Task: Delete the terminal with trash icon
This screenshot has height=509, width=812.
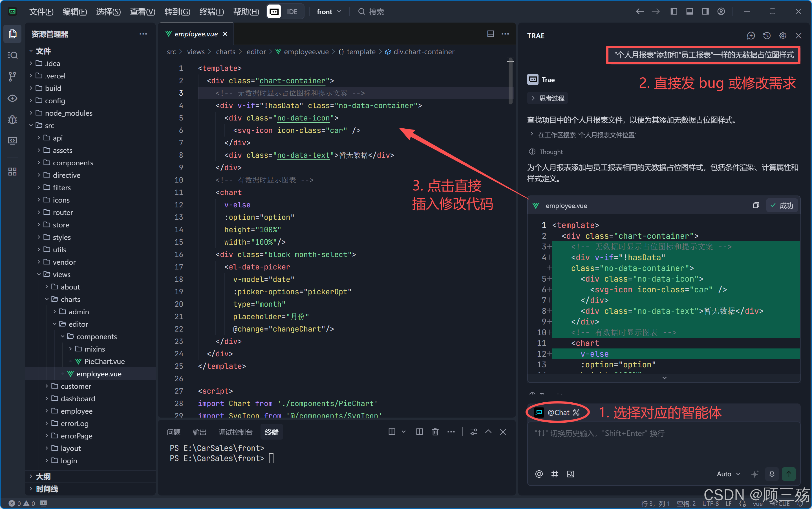Action: point(435,432)
